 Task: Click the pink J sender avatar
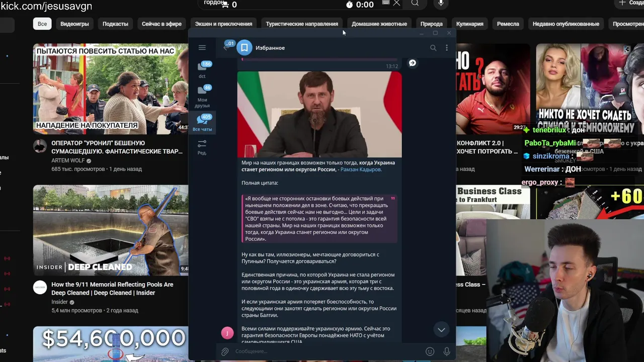point(227,333)
